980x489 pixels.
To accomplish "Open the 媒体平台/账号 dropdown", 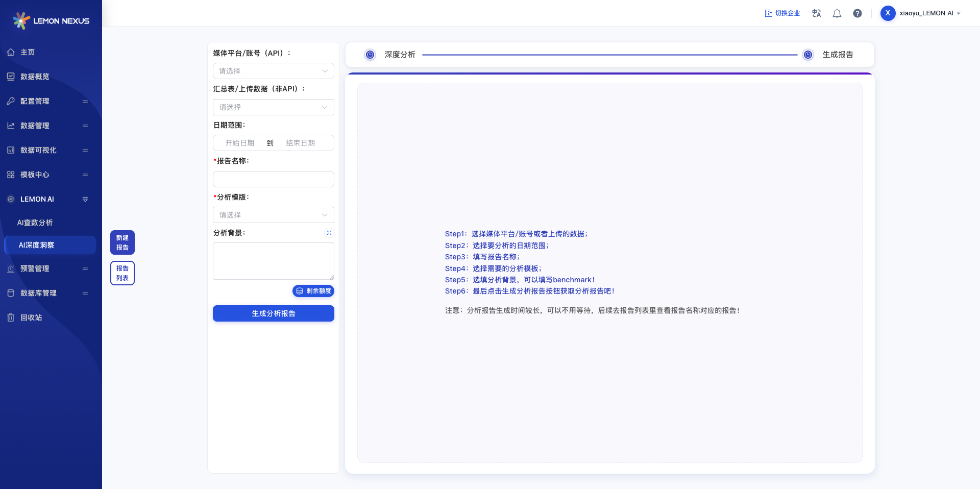I will [x=274, y=71].
